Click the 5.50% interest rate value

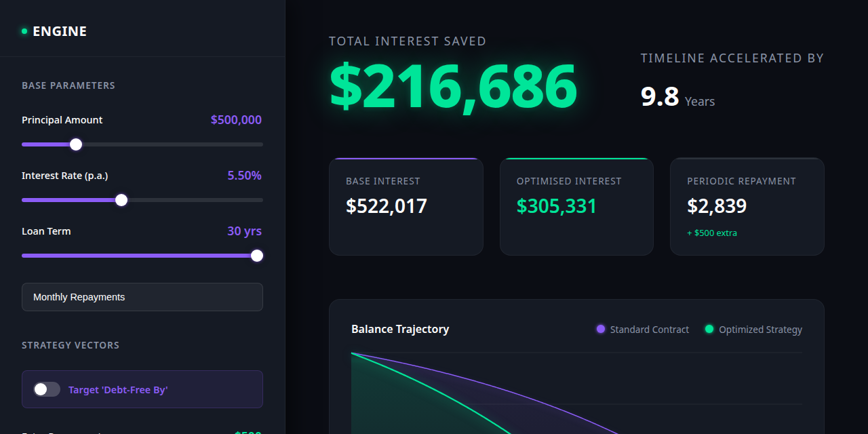point(244,176)
